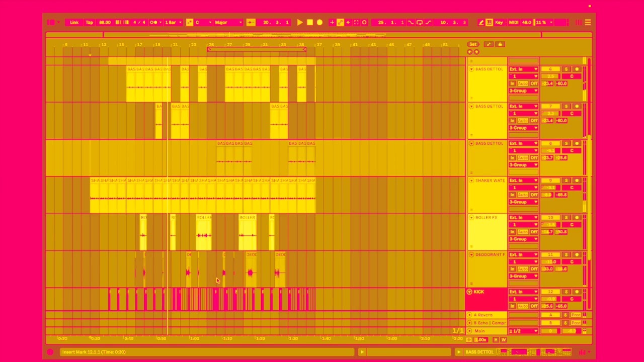Click the H height optimize button
This screenshot has height=362, width=644.
point(496,340)
